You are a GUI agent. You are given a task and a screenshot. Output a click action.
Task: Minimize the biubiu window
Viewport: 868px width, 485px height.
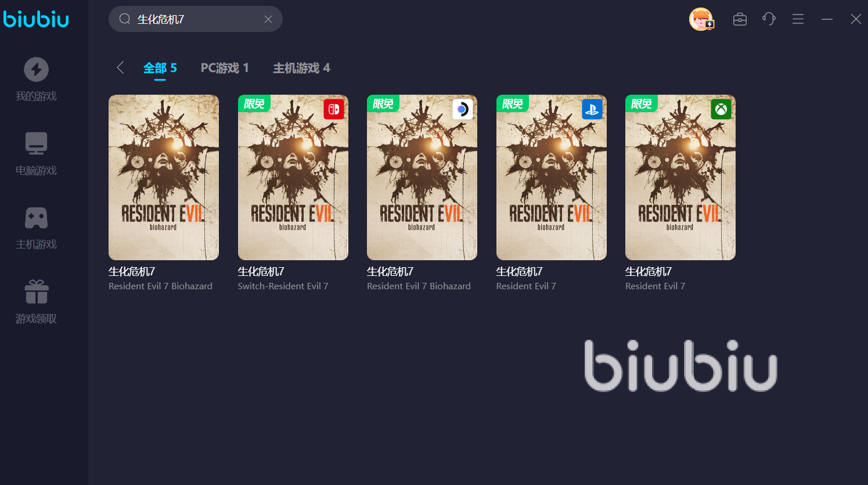827,19
